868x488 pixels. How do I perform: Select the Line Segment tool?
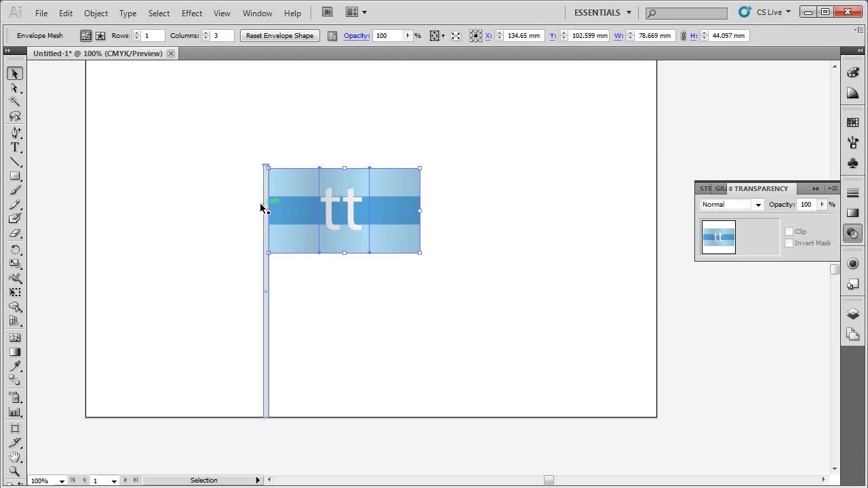click(x=15, y=162)
